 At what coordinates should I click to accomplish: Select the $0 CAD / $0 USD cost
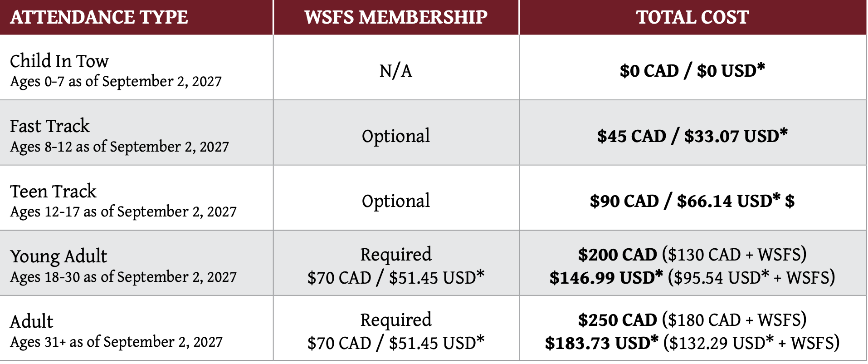click(x=692, y=71)
